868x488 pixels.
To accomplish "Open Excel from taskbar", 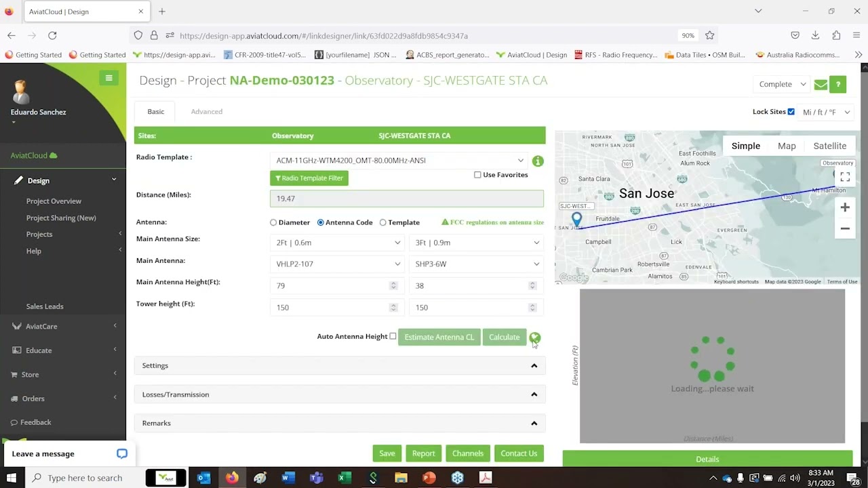I will [x=344, y=478].
